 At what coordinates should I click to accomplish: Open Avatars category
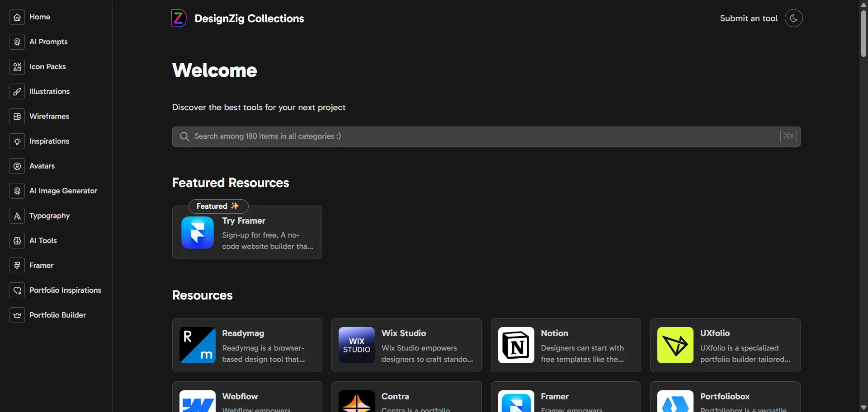click(42, 166)
